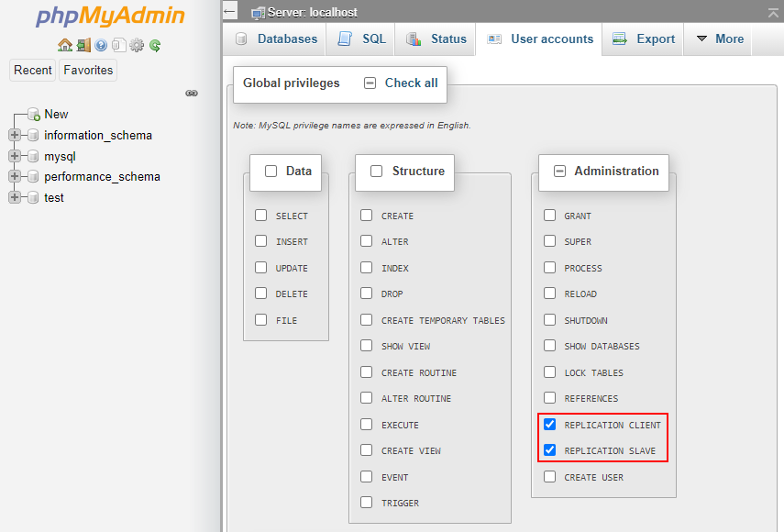784x532 pixels.
Task: Open the Status tab
Action: pyautogui.click(x=436, y=39)
